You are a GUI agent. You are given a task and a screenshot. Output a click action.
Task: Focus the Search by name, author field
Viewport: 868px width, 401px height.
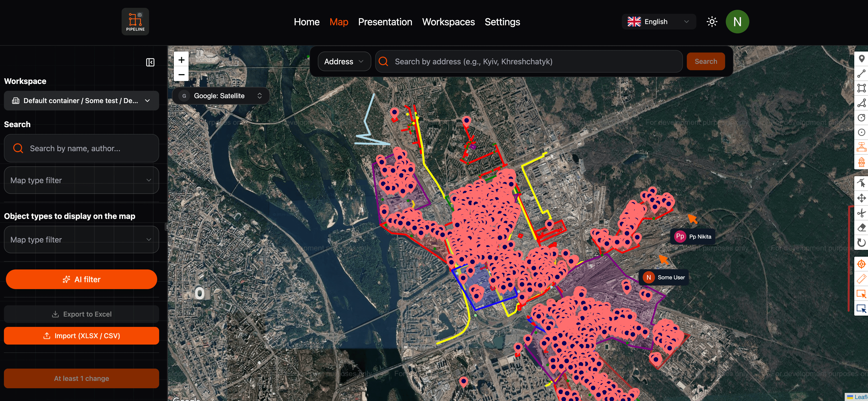pyautogui.click(x=81, y=149)
